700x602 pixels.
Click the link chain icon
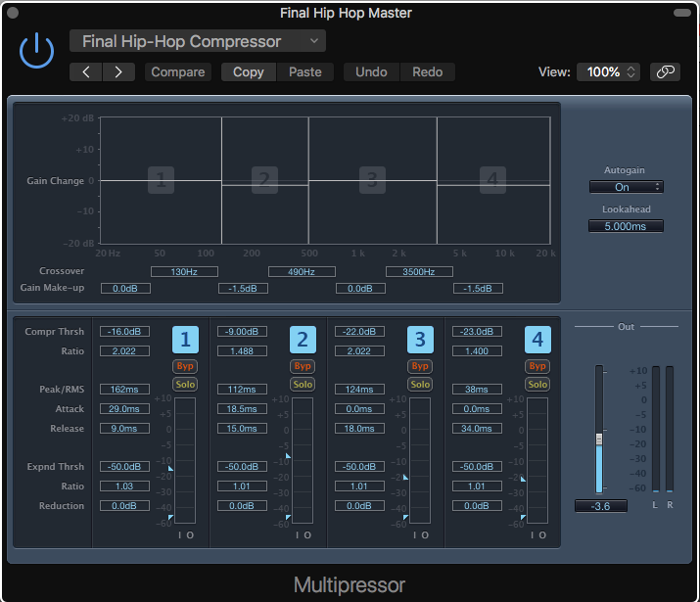(665, 71)
